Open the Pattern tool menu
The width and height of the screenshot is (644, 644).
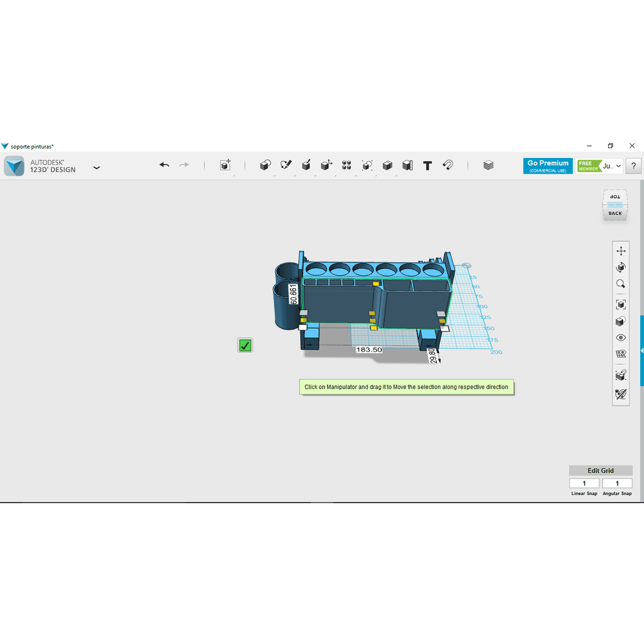(347, 165)
